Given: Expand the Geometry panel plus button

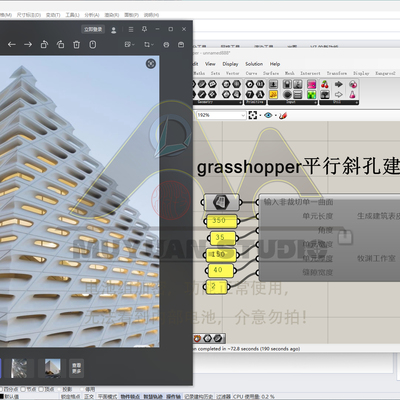Looking at the screenshot, I should [240, 103].
